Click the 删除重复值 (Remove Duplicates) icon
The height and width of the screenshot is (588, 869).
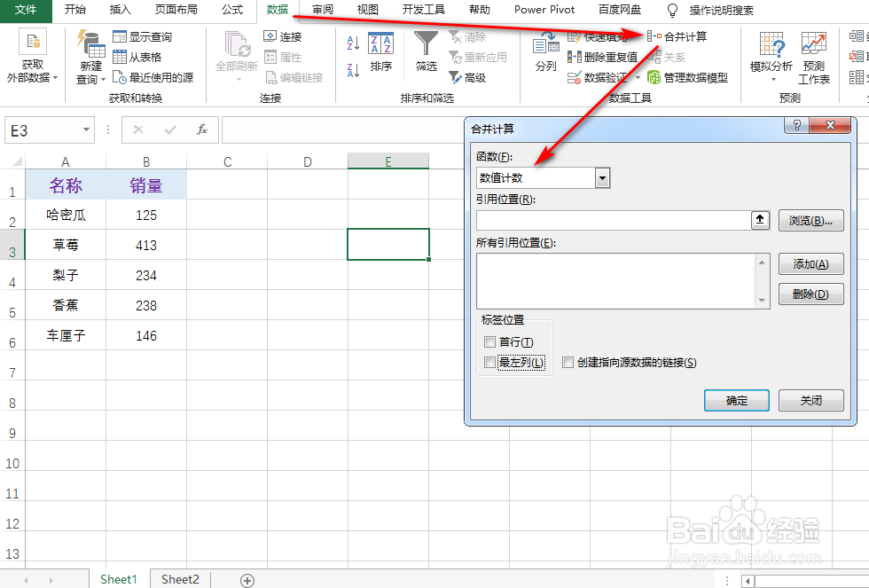574,54
